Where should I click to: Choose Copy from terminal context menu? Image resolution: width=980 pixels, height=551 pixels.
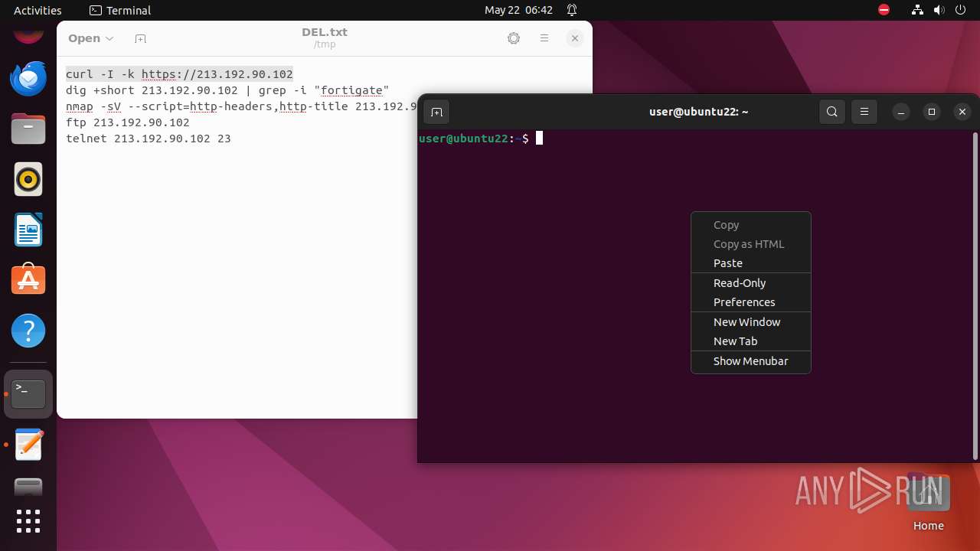(751, 224)
